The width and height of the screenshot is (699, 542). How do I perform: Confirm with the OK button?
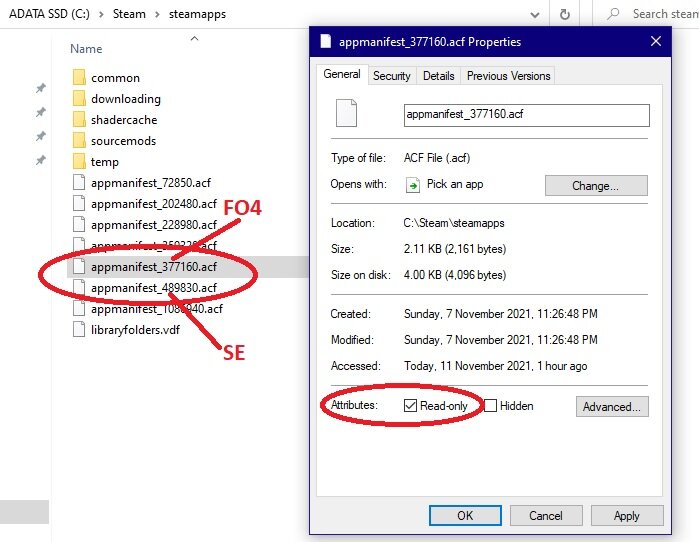pos(465,516)
